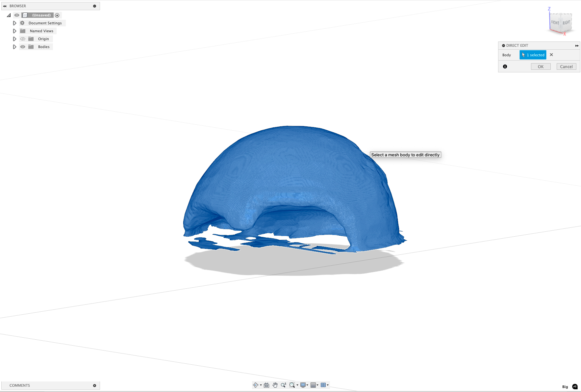The height and width of the screenshot is (392, 581).
Task: Expand the Origin folder
Action: click(14, 39)
